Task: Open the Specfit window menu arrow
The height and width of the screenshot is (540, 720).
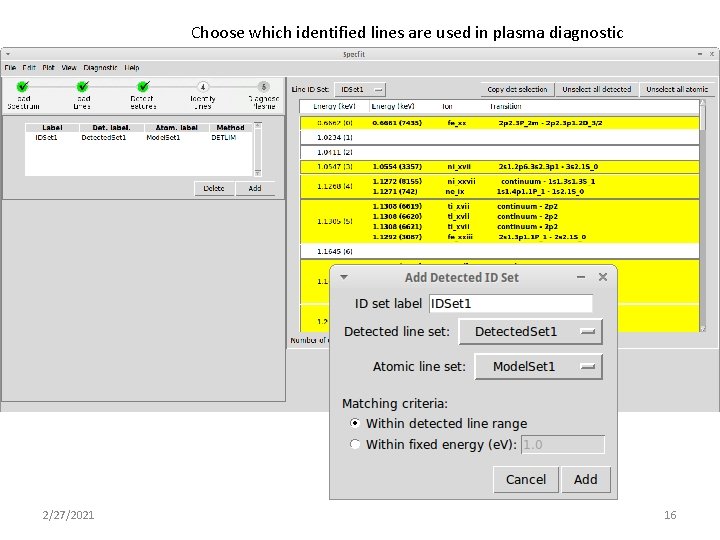Action: tap(8, 54)
